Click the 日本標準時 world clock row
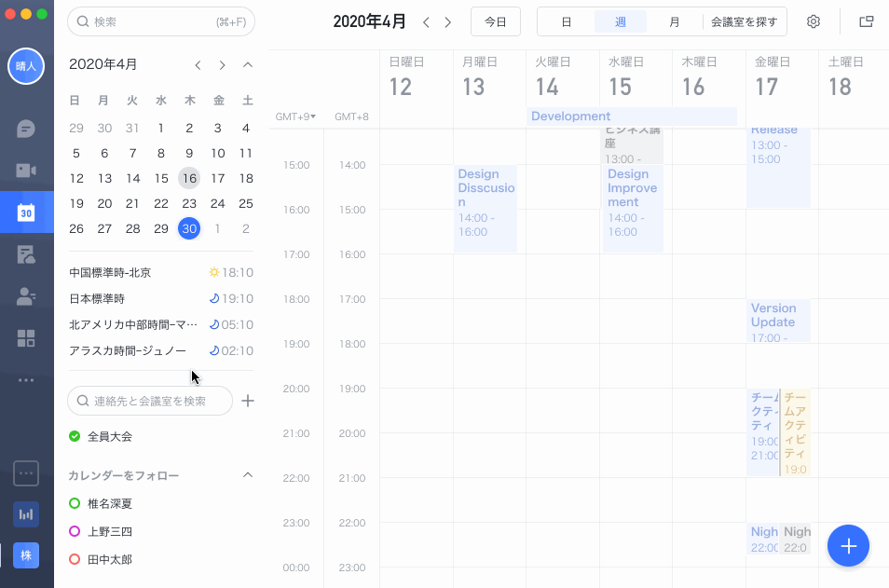 [x=161, y=299]
